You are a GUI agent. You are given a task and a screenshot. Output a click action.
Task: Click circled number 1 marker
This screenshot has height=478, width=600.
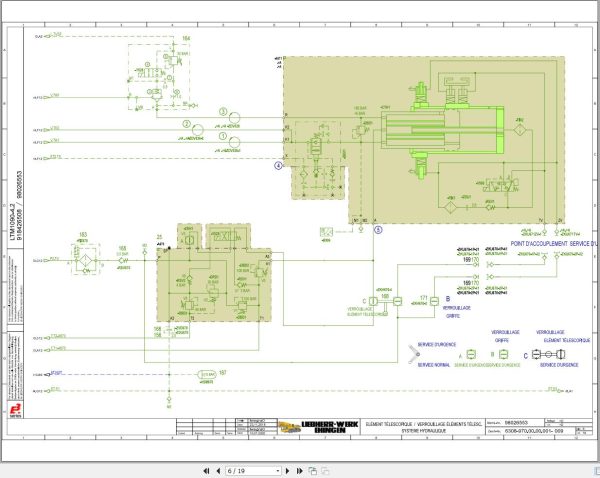(x=223, y=136)
